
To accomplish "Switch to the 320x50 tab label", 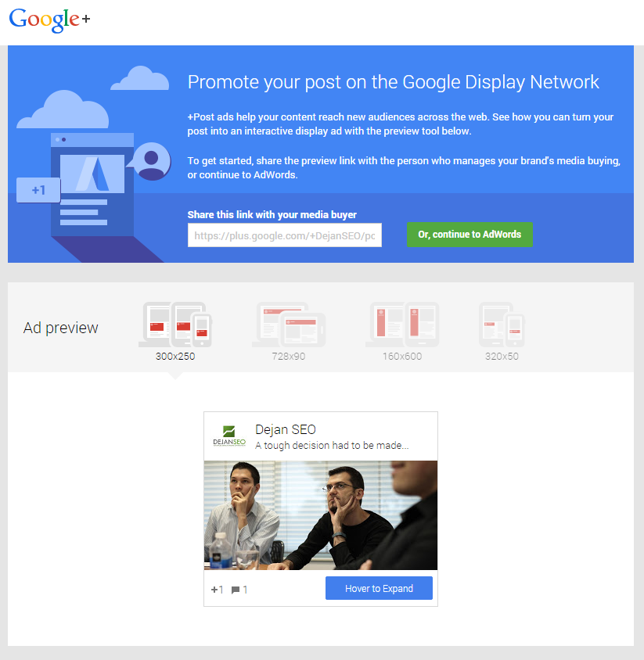I will [x=502, y=357].
